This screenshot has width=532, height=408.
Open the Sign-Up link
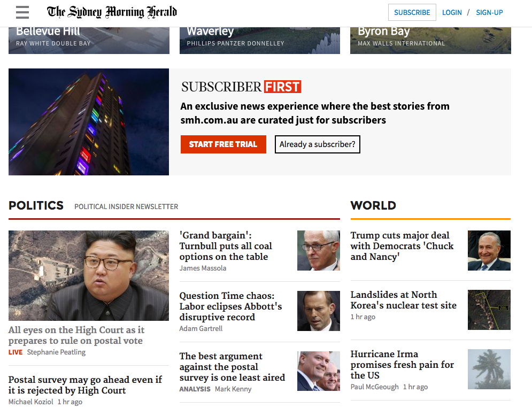(x=489, y=12)
